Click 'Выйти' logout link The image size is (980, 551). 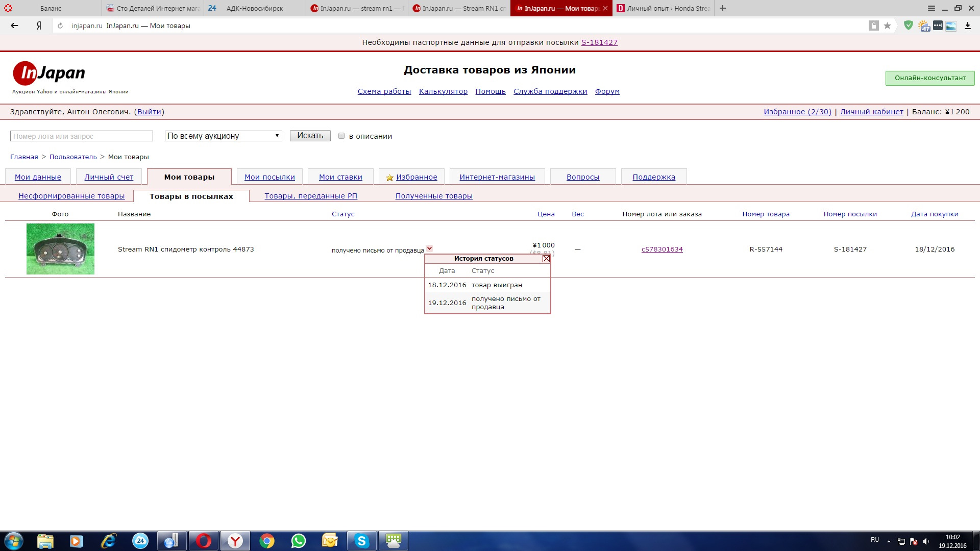point(149,112)
